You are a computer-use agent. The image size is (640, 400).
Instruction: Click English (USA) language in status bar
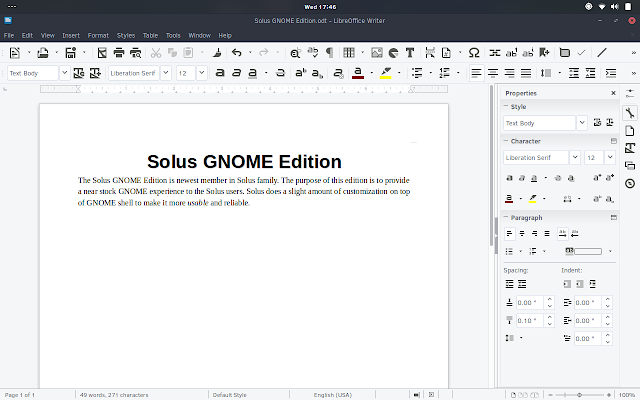[x=333, y=395]
